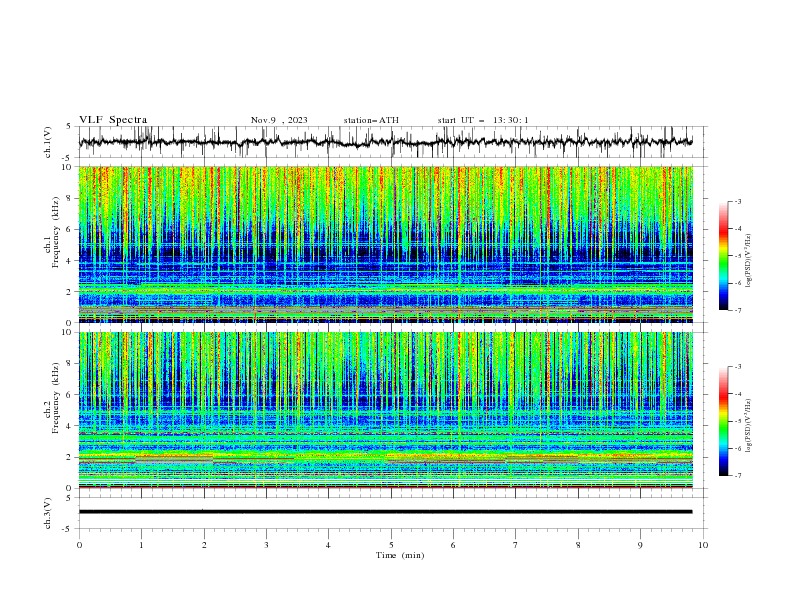Click the 'ch.3(V)' waveform axis label
Image resolution: width=792 pixels, height=612 pixels.
48,513
